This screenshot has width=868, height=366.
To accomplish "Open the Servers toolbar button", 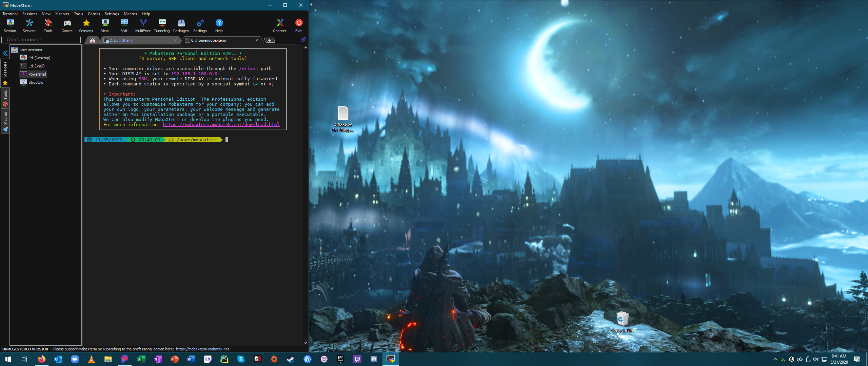I will pyautogui.click(x=29, y=26).
